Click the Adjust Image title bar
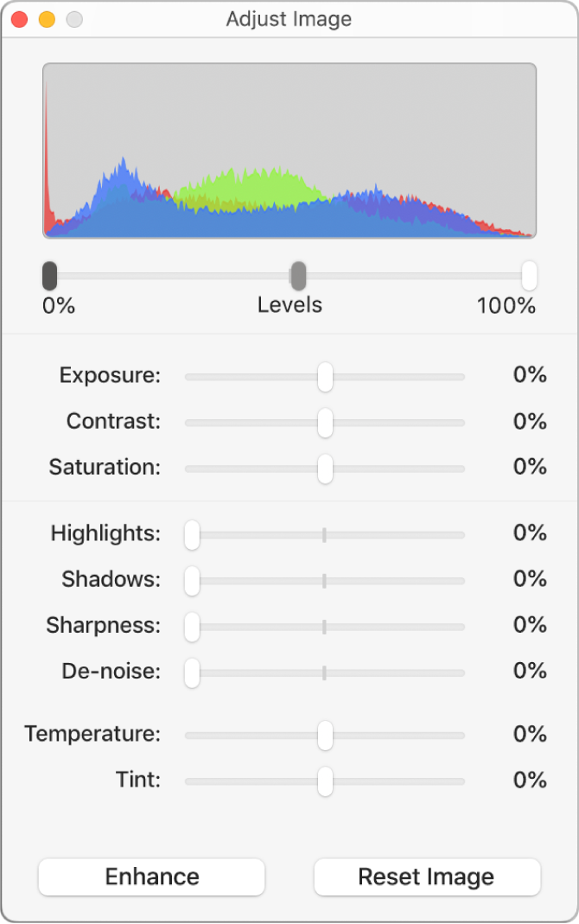Image resolution: width=579 pixels, height=924 pixels. pyautogui.click(x=289, y=19)
